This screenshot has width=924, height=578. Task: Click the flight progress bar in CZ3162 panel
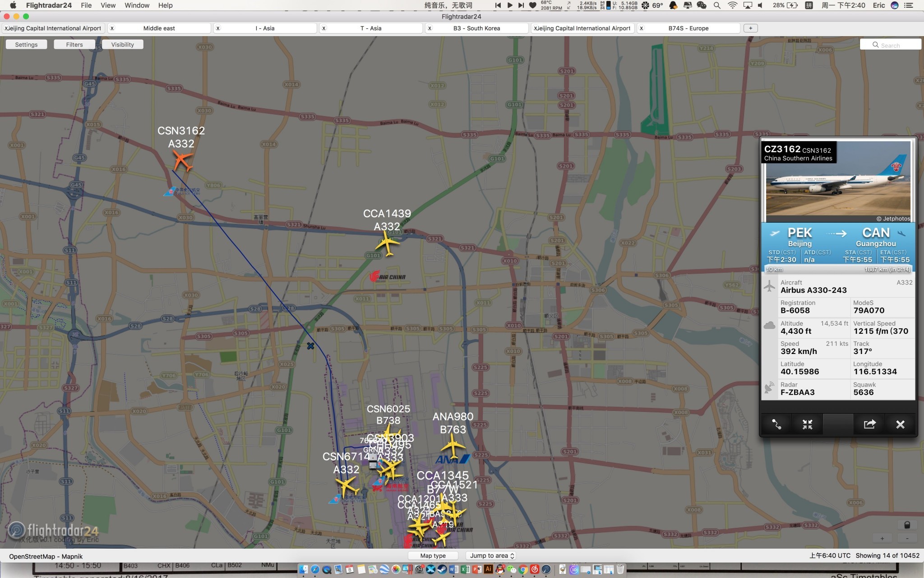(838, 270)
